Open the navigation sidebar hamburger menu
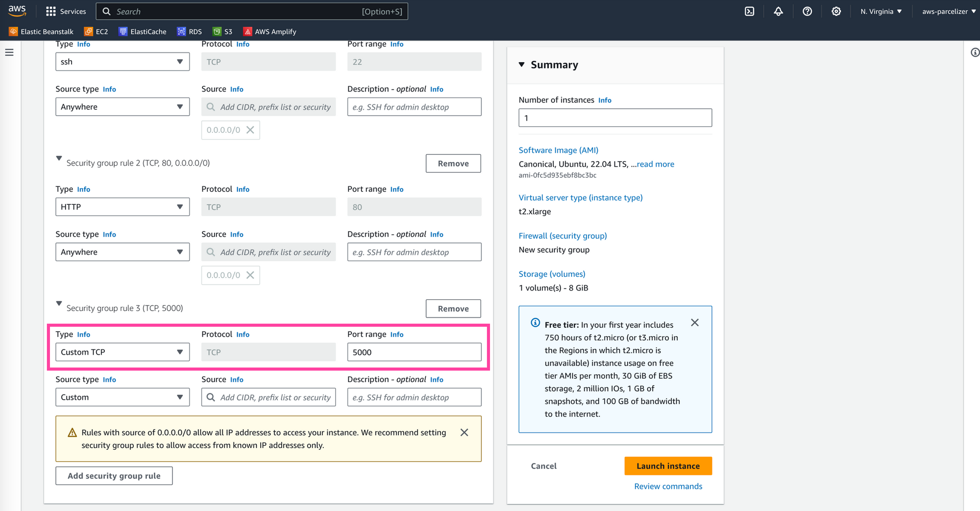Screen dimensions: 980x511 coord(9,52)
